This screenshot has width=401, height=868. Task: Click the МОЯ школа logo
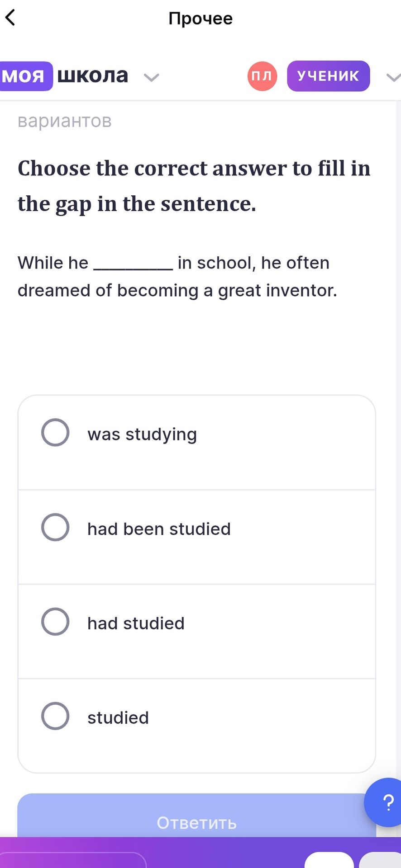64,76
